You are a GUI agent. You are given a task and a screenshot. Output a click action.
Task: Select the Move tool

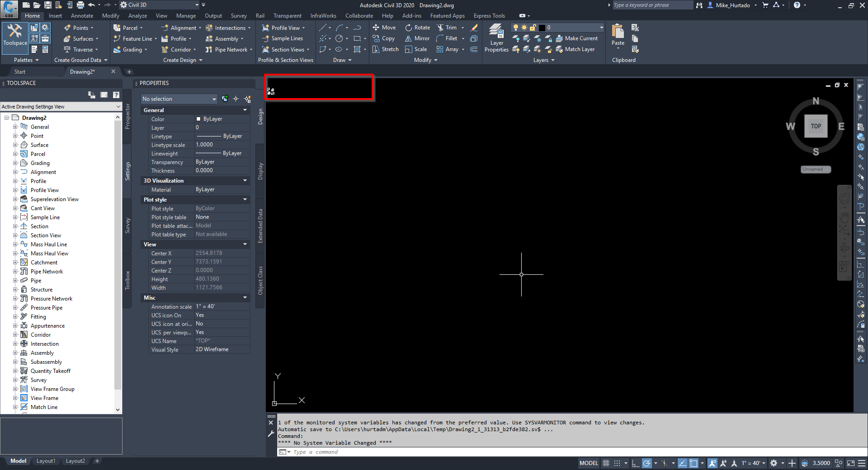[x=384, y=27]
